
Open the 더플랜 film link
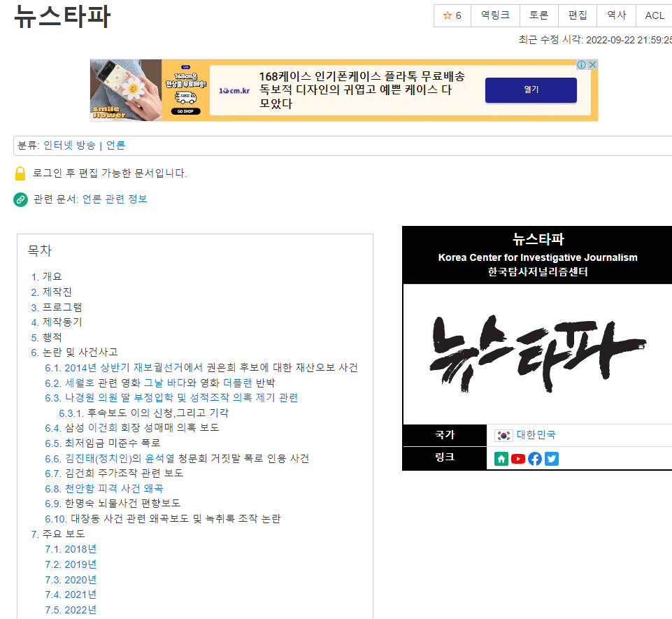pos(238,383)
